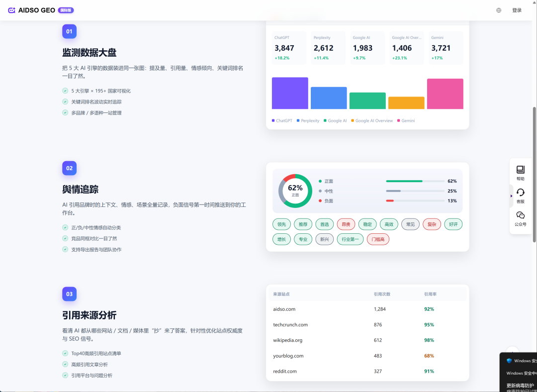The height and width of the screenshot is (392, 537).
Task: Click the techcrunch.com table row
Action: click(367, 324)
